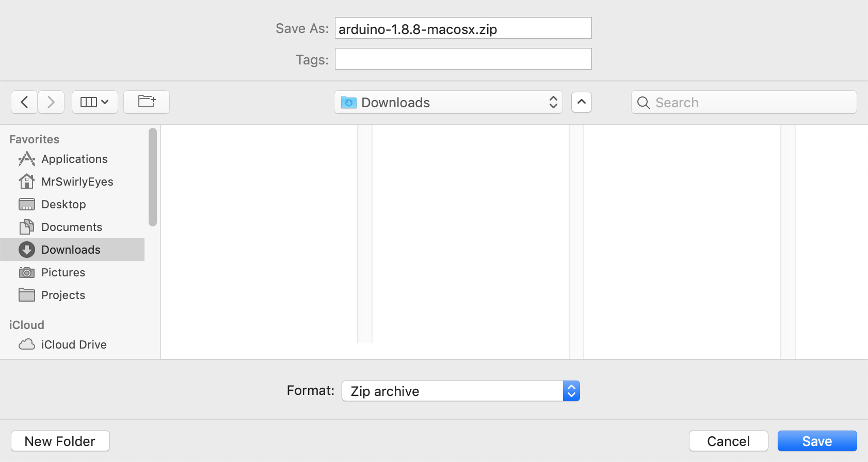Screen dimensions: 868x462
Task: Create new folder via toolbar folder icon
Action: click(x=147, y=102)
